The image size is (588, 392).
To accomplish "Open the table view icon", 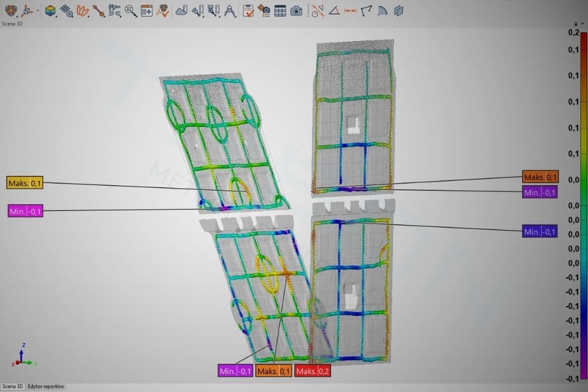I will click(280, 10).
